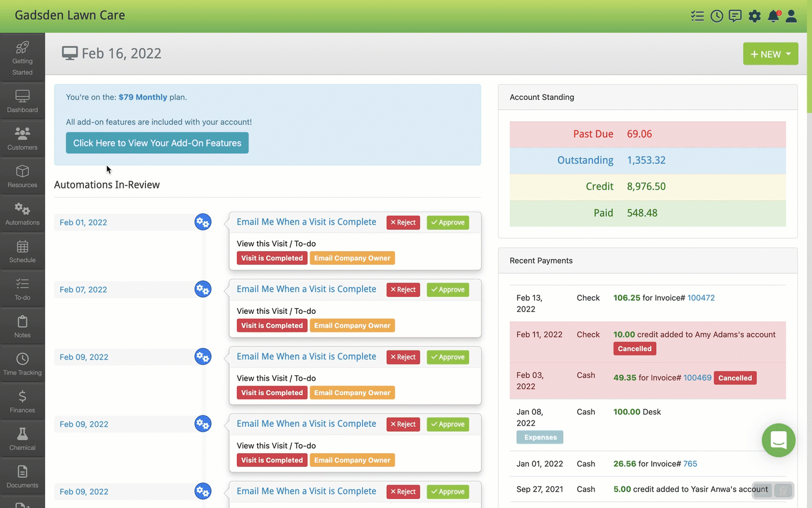Click Email Company Owner tag under Feb 07, 2022
Image resolution: width=812 pixels, height=508 pixels.
[x=352, y=325]
